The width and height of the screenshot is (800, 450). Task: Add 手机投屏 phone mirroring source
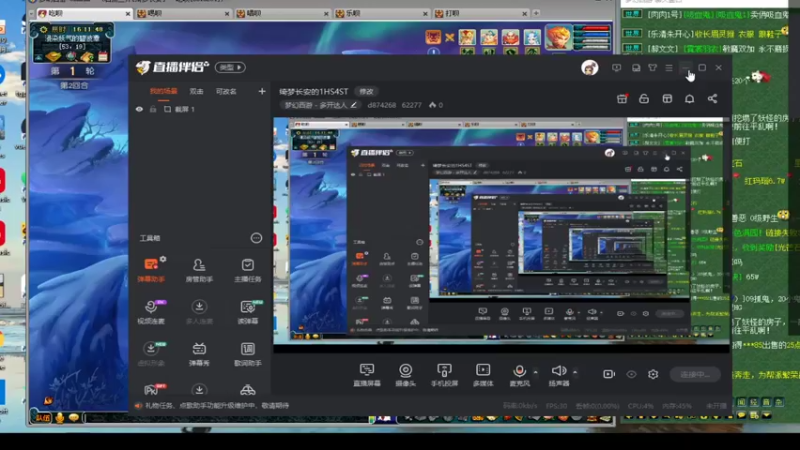pos(444,374)
